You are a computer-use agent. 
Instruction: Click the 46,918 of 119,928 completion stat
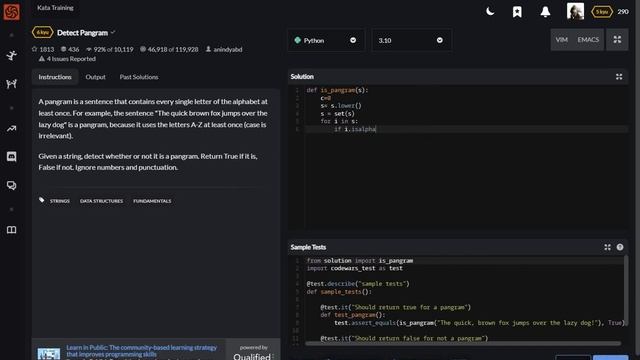(x=169, y=49)
